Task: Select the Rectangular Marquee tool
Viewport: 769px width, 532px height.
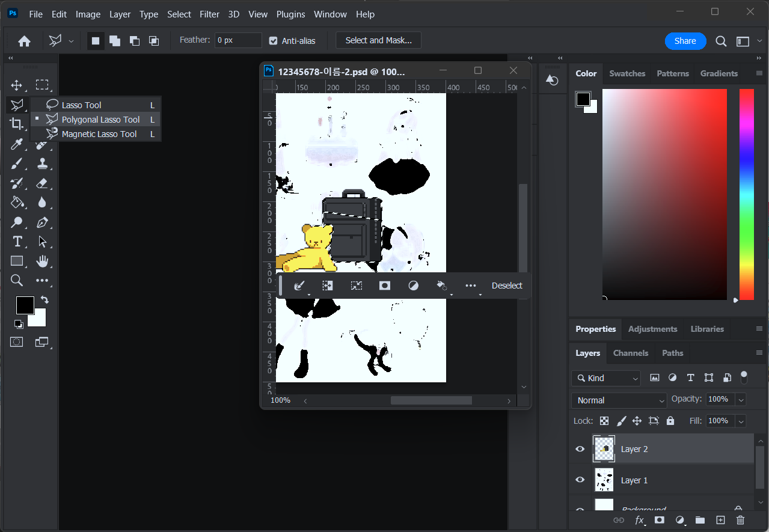Action: [x=41, y=85]
